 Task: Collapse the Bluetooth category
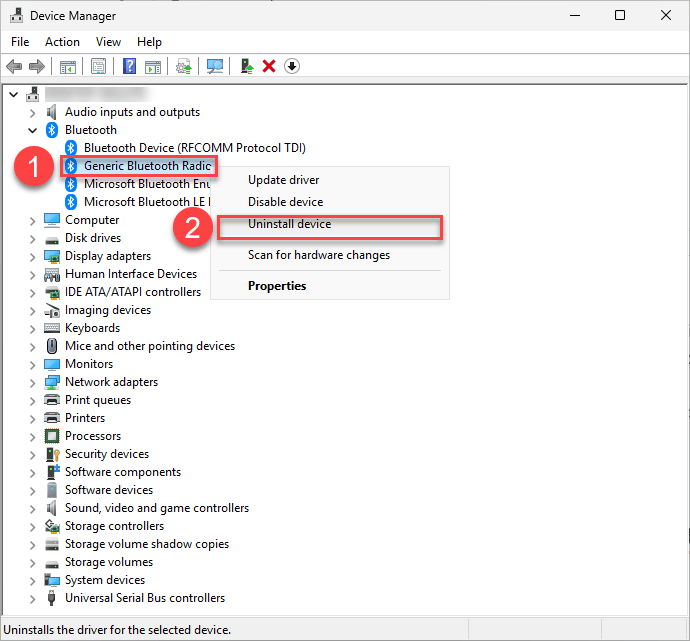click(x=33, y=130)
